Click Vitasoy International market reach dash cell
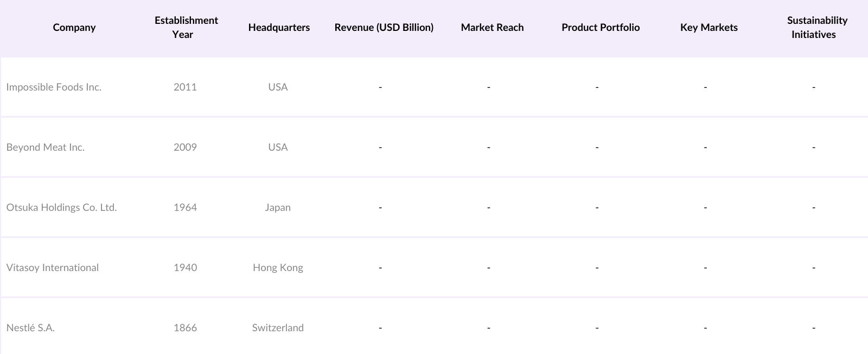 (x=489, y=268)
